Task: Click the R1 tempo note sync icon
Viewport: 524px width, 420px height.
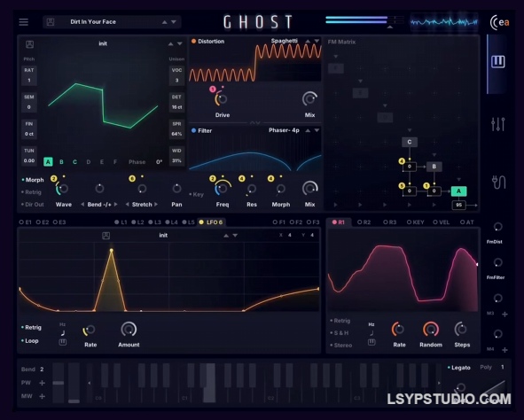Action: click(x=371, y=333)
